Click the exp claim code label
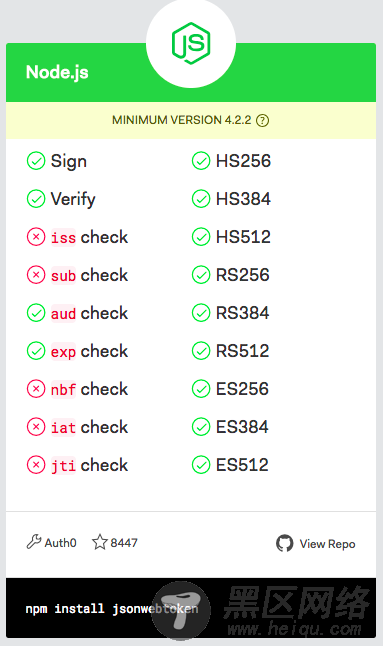This screenshot has height=646, width=383. tap(63, 351)
